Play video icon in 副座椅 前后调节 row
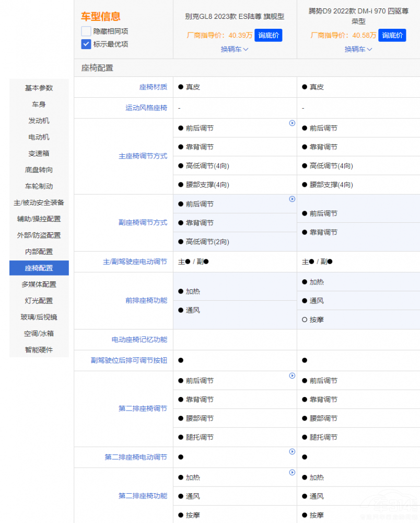Screen dimensions: 420x523 pos(292,199)
